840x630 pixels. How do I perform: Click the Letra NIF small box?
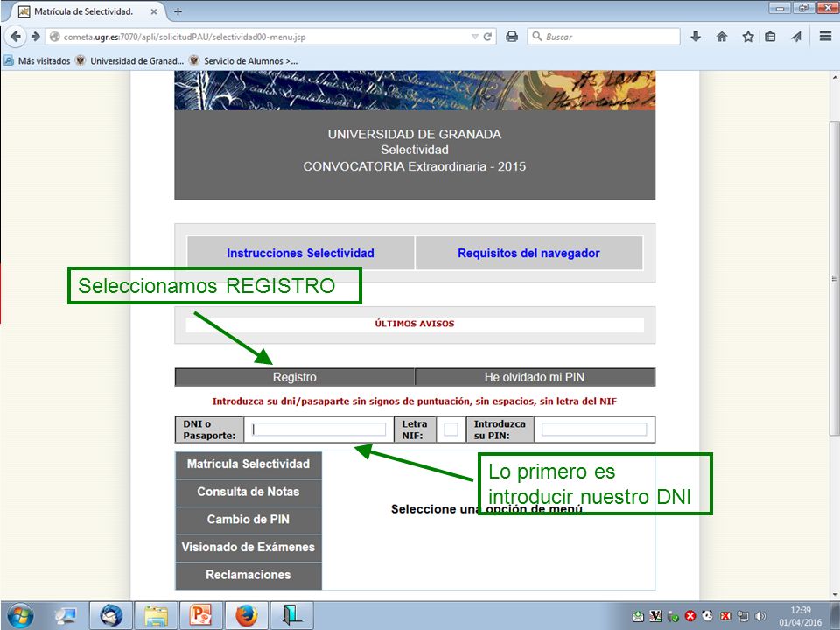(451, 430)
